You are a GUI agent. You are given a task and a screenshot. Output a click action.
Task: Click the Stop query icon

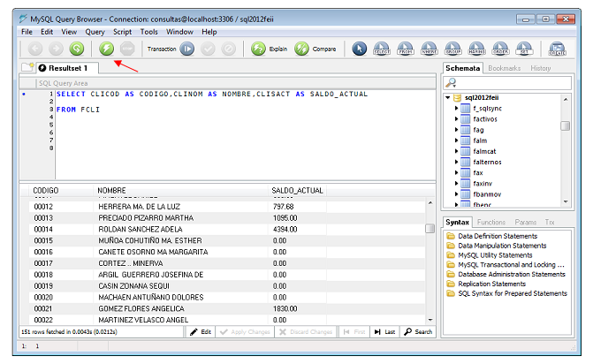tap(127, 49)
